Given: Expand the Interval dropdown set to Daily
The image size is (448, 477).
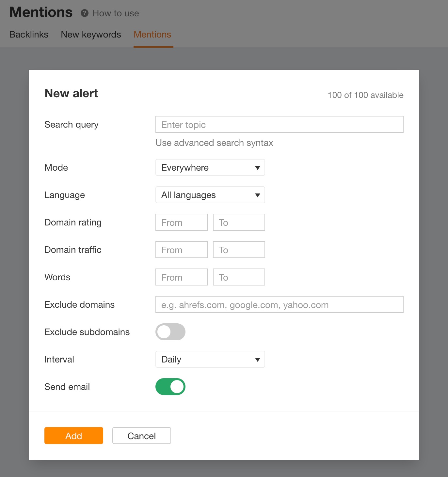Looking at the screenshot, I should click(x=210, y=359).
